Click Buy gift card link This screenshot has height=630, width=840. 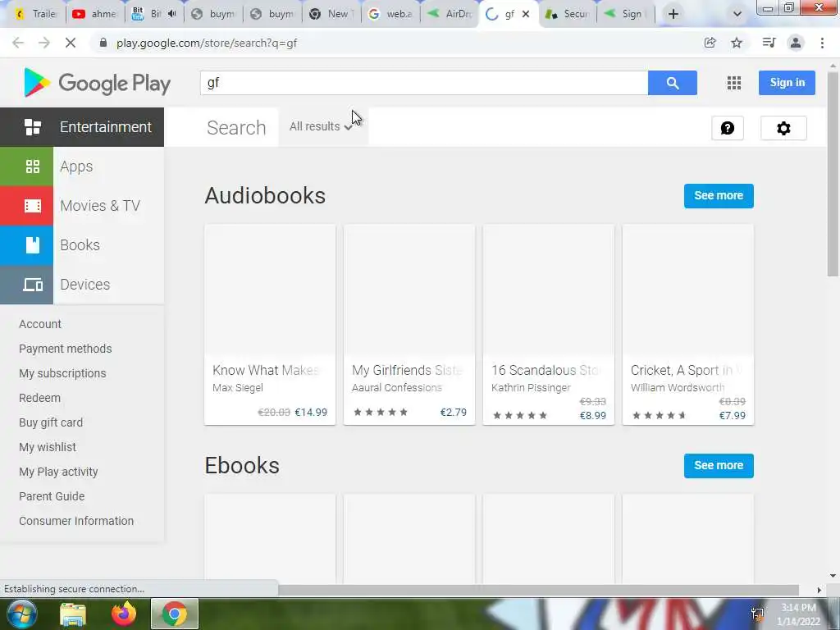coord(51,422)
